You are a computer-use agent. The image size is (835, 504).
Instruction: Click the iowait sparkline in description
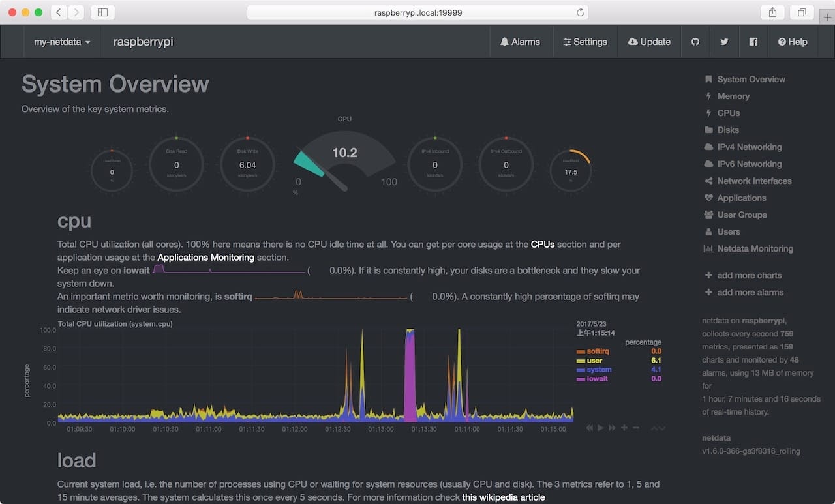coord(228,269)
